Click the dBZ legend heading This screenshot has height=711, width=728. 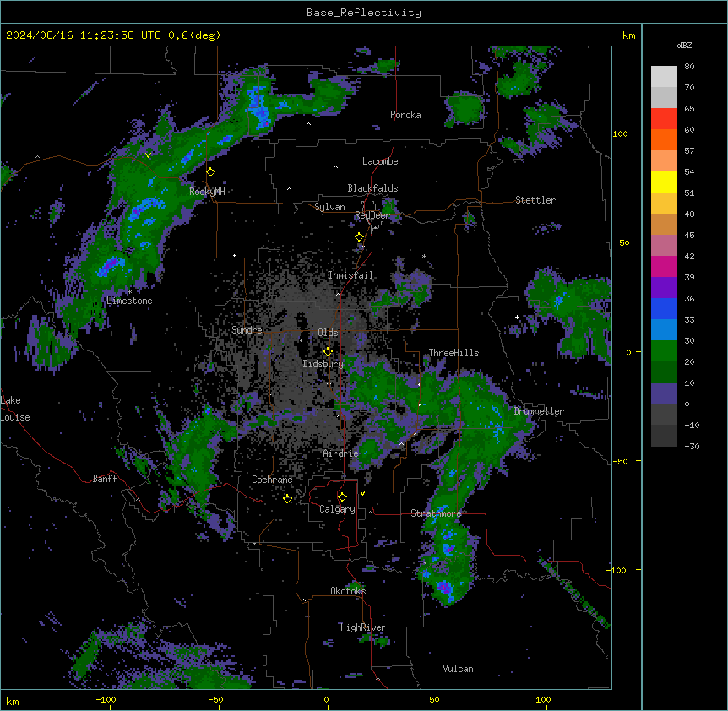click(x=684, y=46)
